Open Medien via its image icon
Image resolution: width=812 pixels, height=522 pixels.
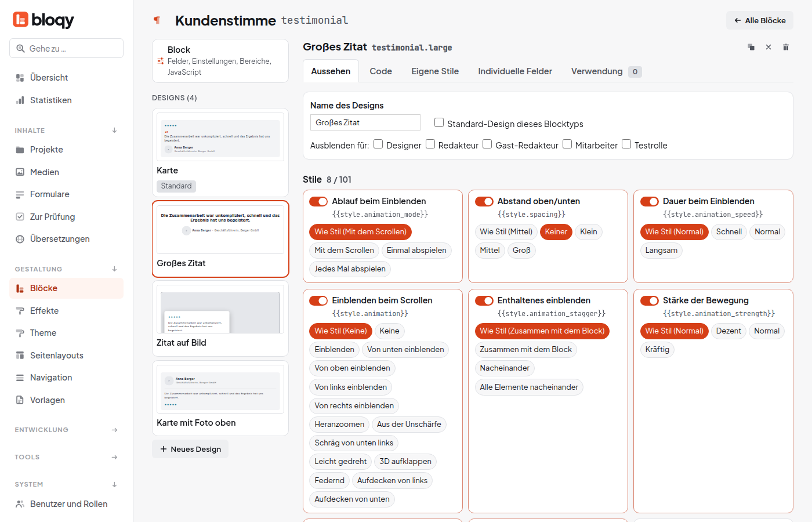(20, 172)
